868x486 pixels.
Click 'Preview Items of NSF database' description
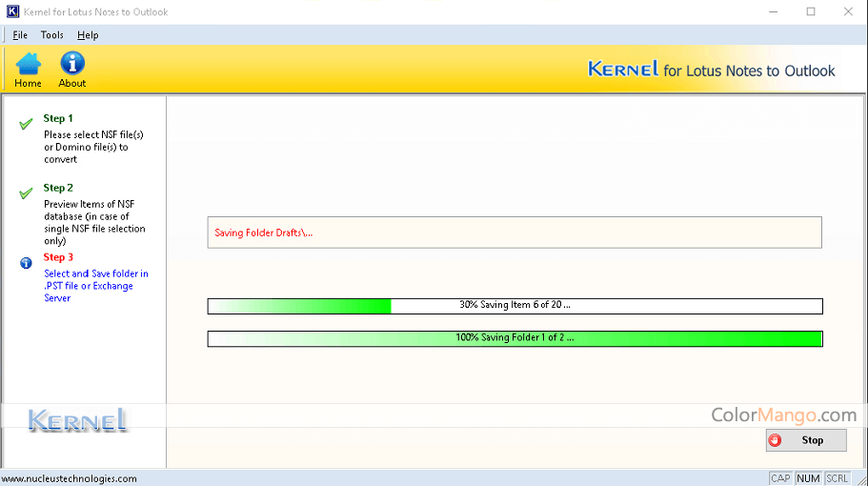point(94,222)
